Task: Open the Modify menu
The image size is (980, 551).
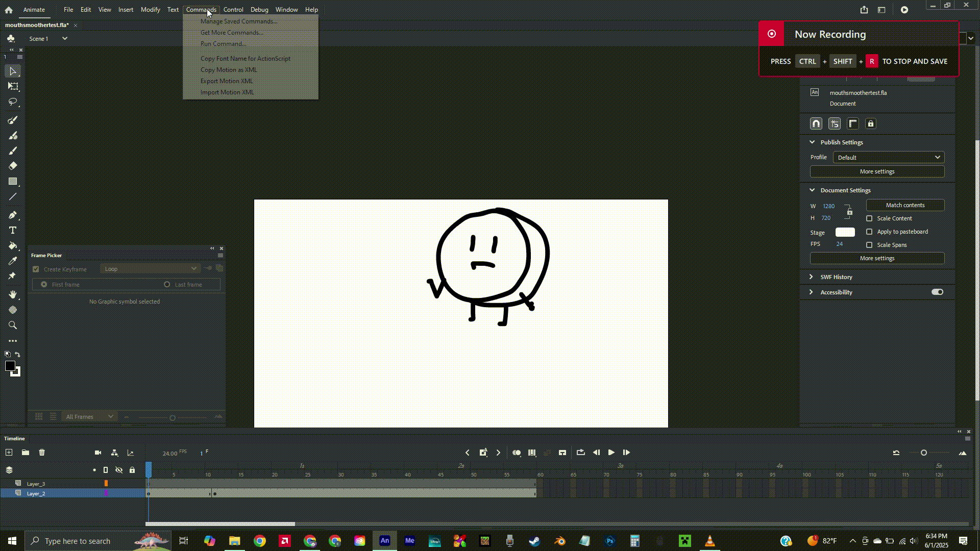Action: 150,10
